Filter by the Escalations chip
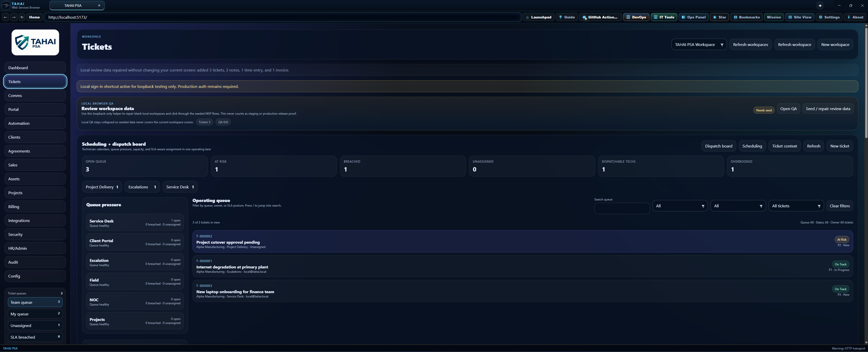This screenshot has width=868, height=352. tap(142, 187)
